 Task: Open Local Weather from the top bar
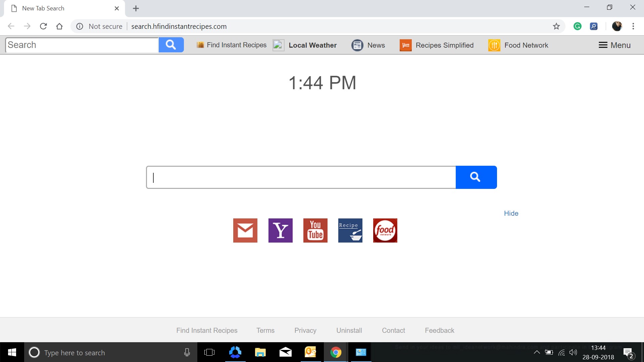tap(304, 45)
